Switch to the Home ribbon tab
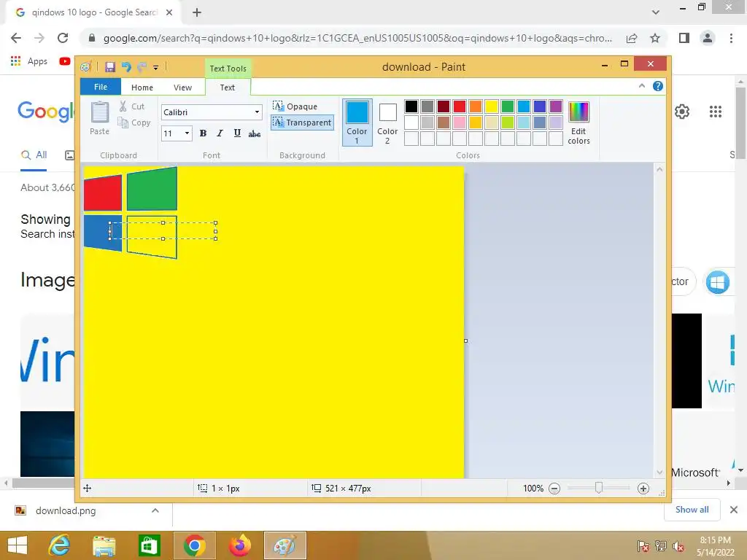This screenshot has width=747, height=560. (142, 87)
